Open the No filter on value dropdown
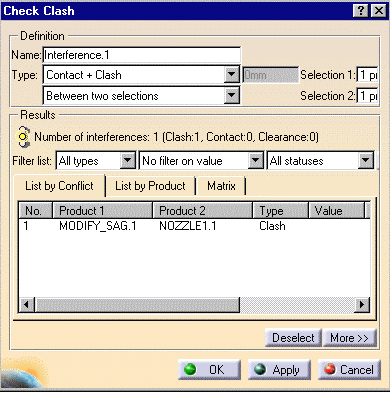Image resolution: width=390 pixels, height=393 pixels. click(x=255, y=161)
